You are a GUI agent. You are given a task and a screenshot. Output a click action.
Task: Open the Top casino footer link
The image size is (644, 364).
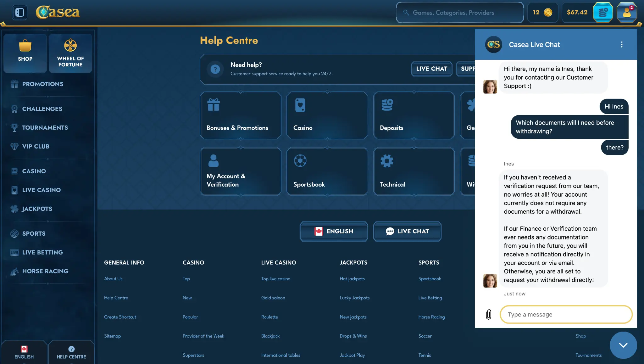(x=186, y=279)
